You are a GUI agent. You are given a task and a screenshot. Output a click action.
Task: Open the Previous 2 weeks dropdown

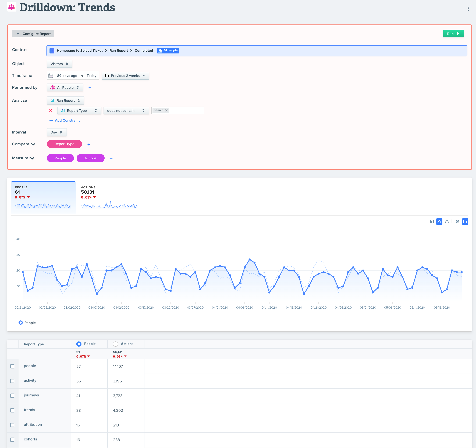pyautogui.click(x=125, y=76)
